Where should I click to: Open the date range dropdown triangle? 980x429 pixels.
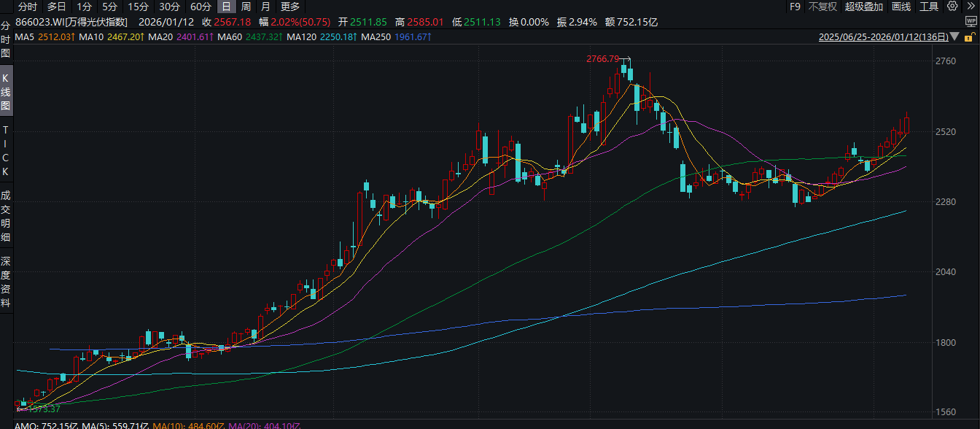coord(956,36)
